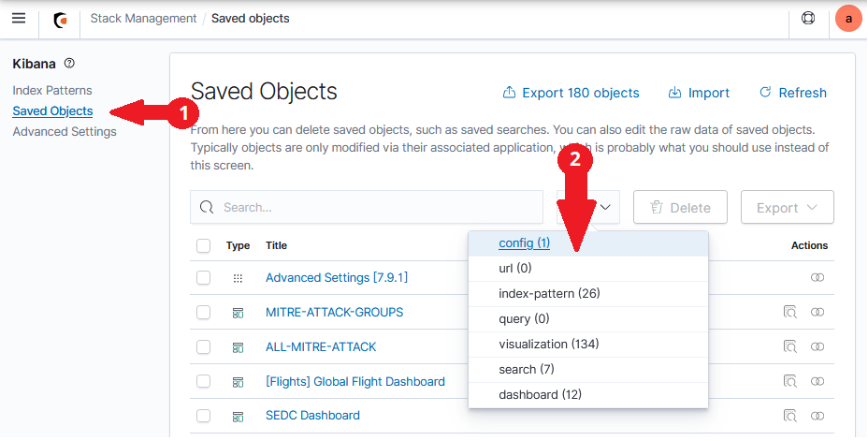
Task: Filter by dashboard (12) type
Action: point(588,395)
